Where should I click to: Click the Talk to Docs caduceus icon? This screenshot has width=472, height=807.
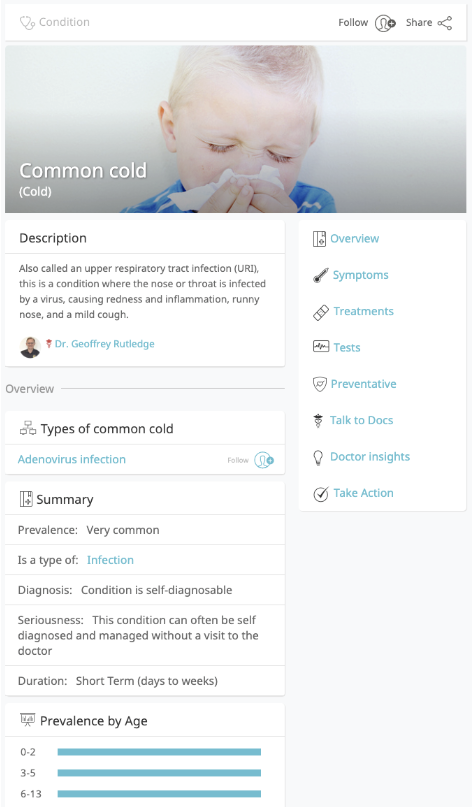click(x=318, y=420)
